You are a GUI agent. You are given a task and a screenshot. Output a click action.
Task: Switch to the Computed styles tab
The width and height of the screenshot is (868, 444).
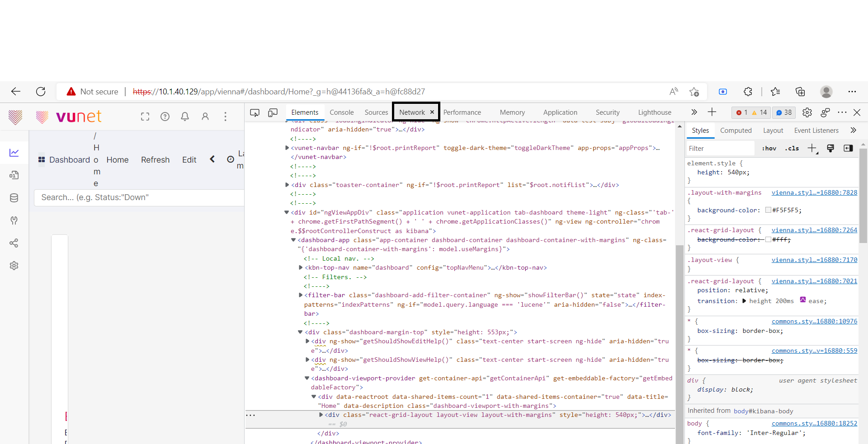click(x=736, y=131)
